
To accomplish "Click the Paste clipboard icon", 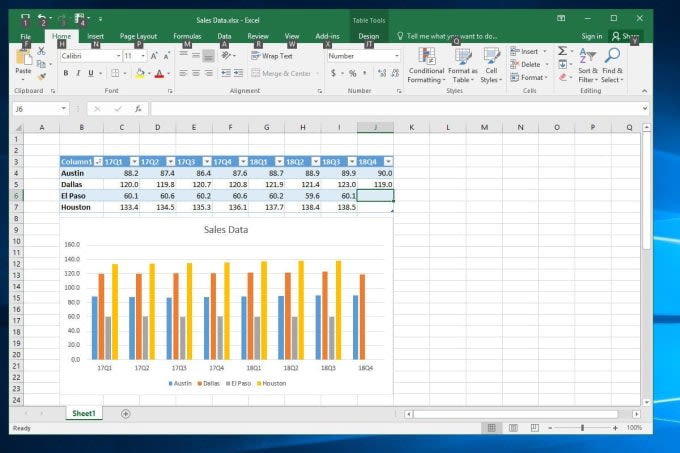I will (23, 57).
